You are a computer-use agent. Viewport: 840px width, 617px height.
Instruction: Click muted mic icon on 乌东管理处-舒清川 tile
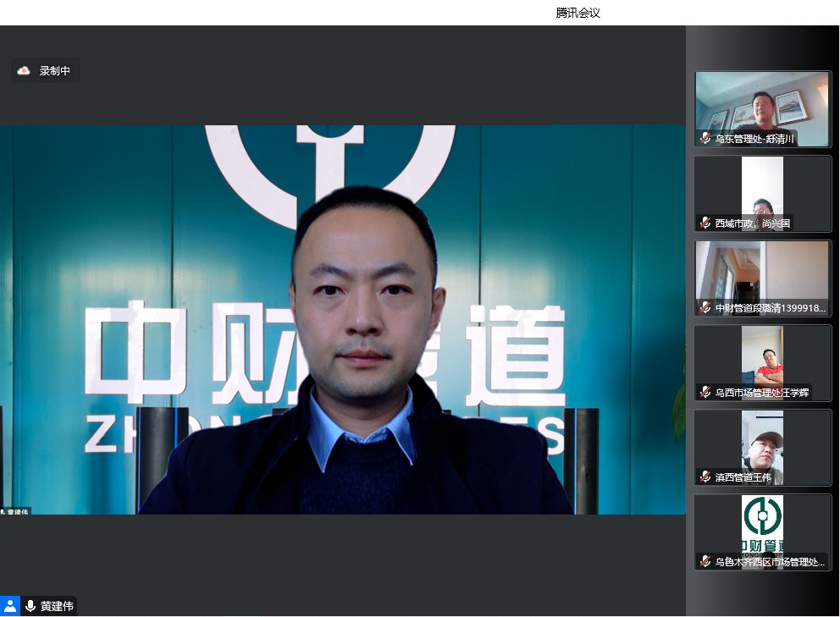705,138
